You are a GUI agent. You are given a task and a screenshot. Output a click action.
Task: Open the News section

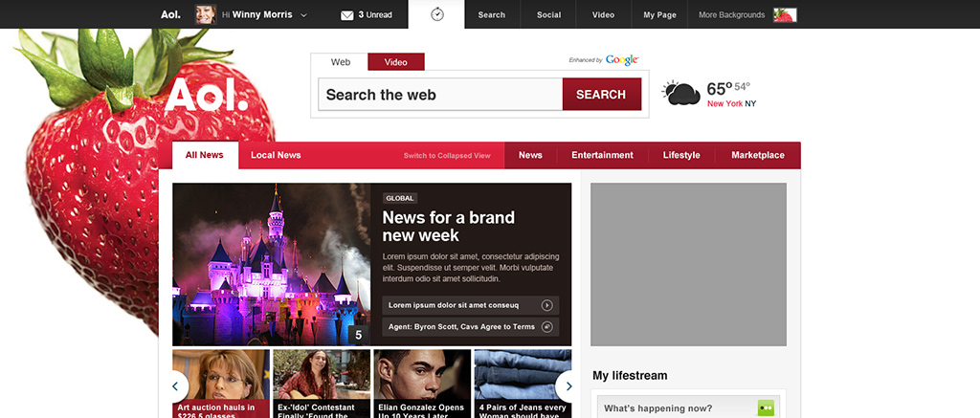530,155
